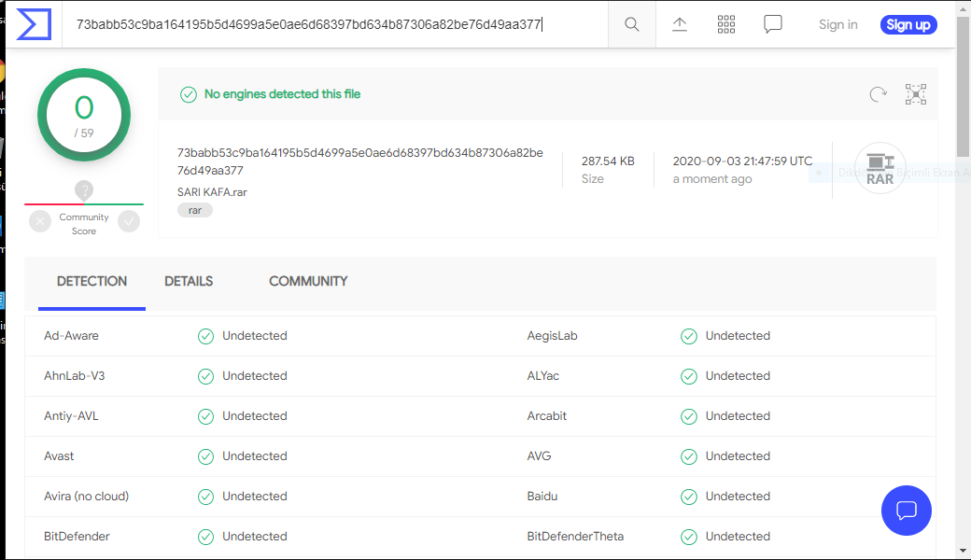This screenshot has height=560, width=971.
Task: Click the reanalyze refresh icon
Action: [x=879, y=94]
